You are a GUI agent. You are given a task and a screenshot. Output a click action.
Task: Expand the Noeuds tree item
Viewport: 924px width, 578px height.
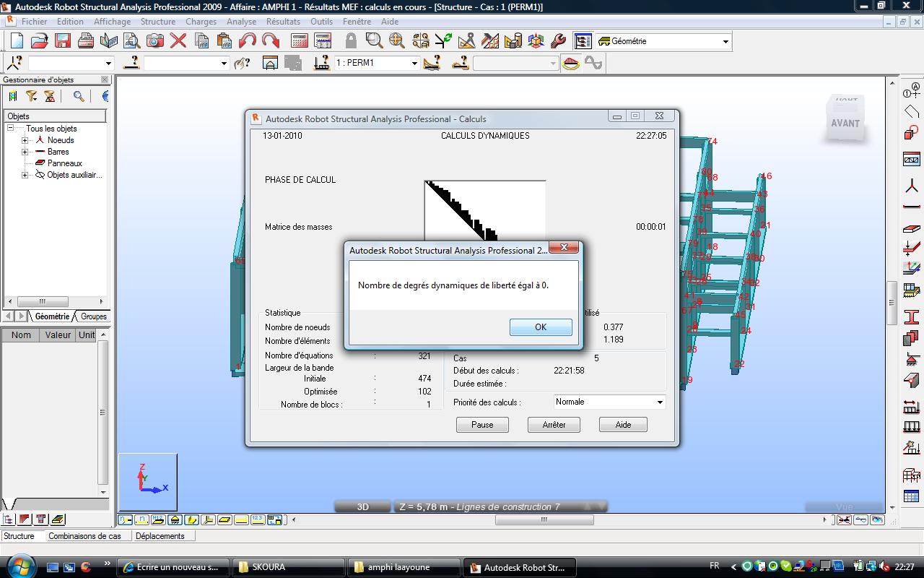pos(25,140)
